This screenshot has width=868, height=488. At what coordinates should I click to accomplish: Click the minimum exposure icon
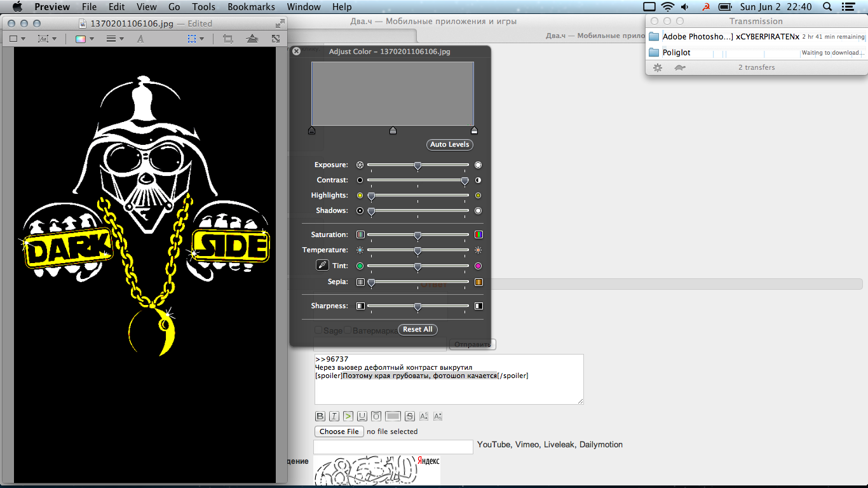tap(360, 165)
